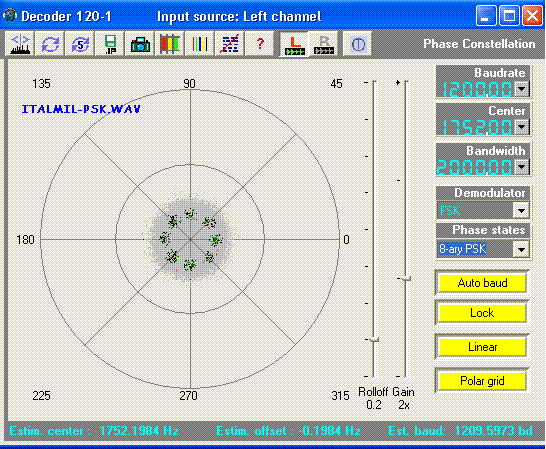Open the Center frequency dropdown arrow
The image size is (546, 449).
[521, 127]
